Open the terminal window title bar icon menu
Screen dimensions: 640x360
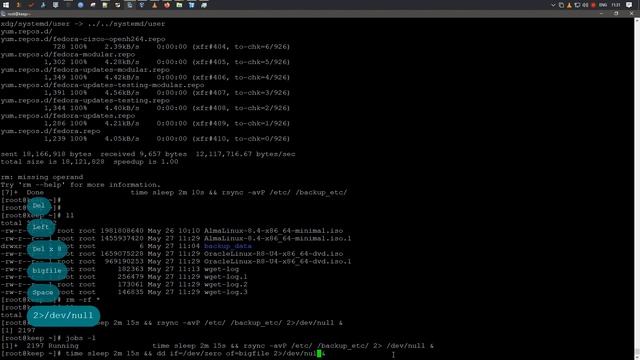3,14
